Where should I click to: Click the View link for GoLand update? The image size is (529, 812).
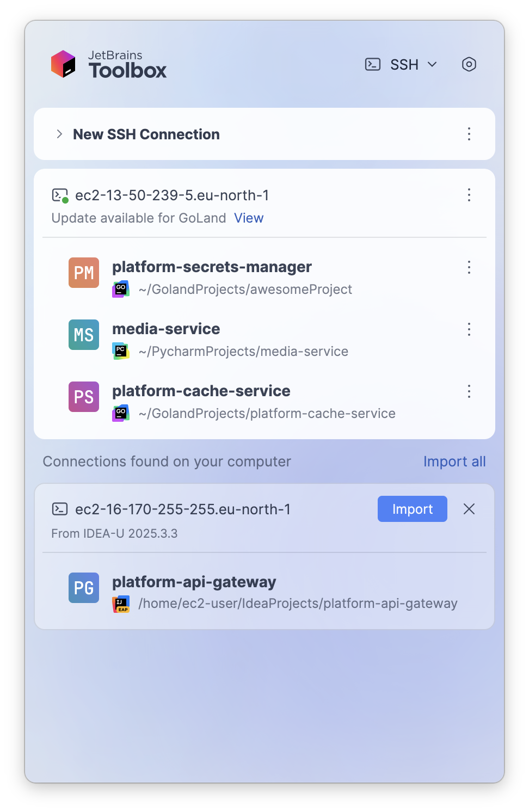249,218
